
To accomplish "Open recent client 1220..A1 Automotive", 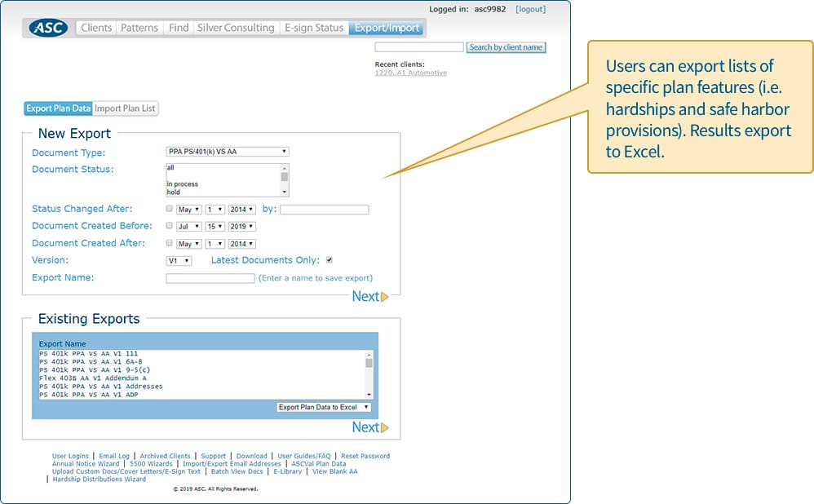I will point(410,73).
